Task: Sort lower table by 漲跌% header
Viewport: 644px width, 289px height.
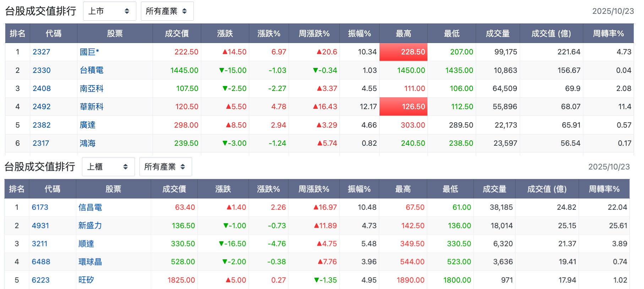Action: (268, 189)
